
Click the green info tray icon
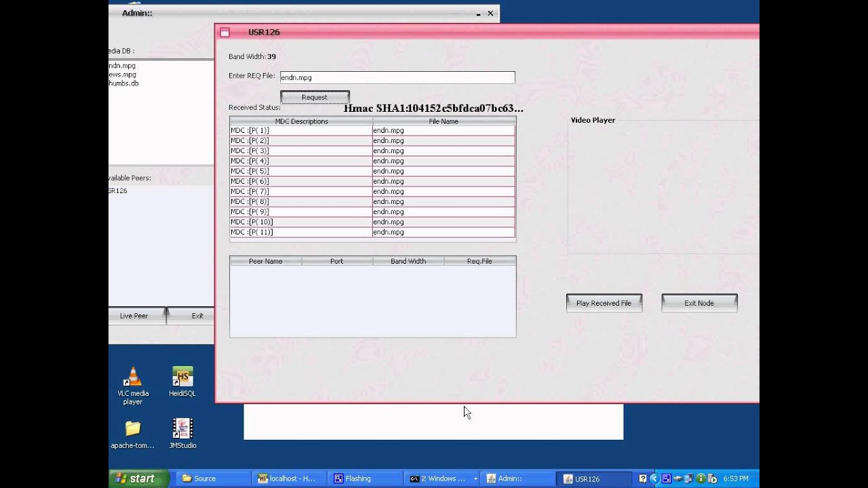(701, 479)
